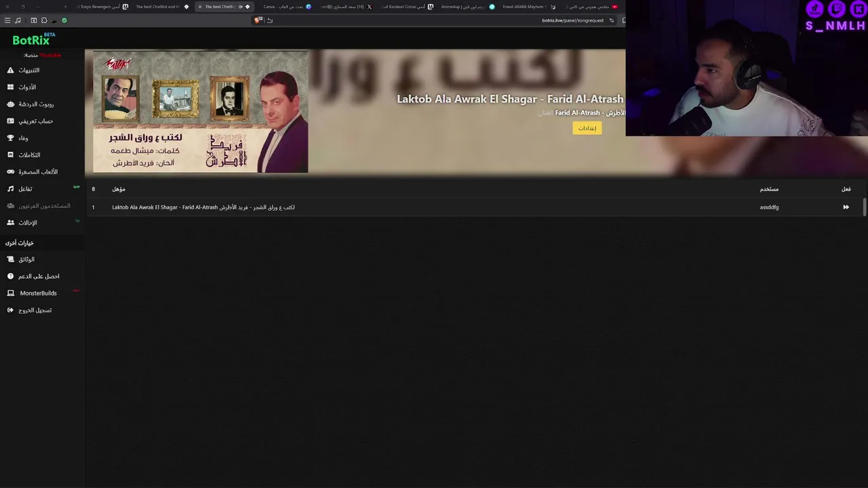868x488 pixels.
Task: Switch to the Brand ARAM: Mayhem browser tab
Action: 529,7
